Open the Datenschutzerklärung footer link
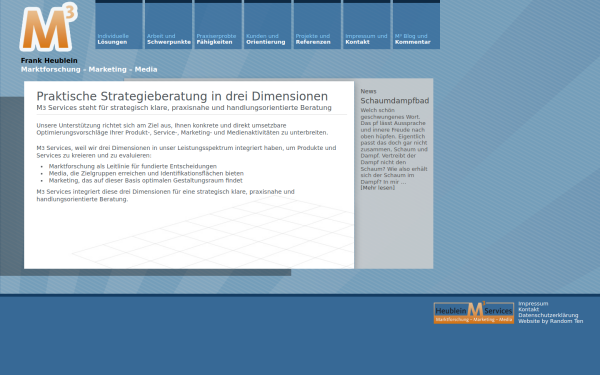The height and width of the screenshot is (375, 600). (x=548, y=315)
